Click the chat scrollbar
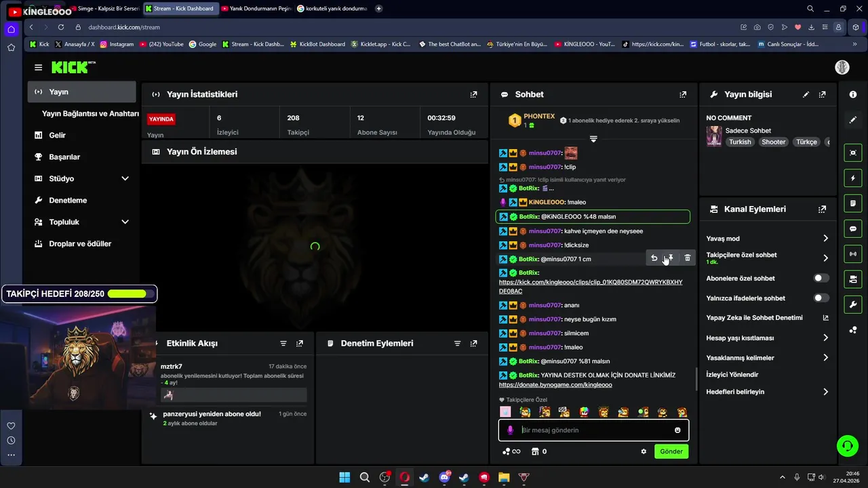 tap(696, 379)
